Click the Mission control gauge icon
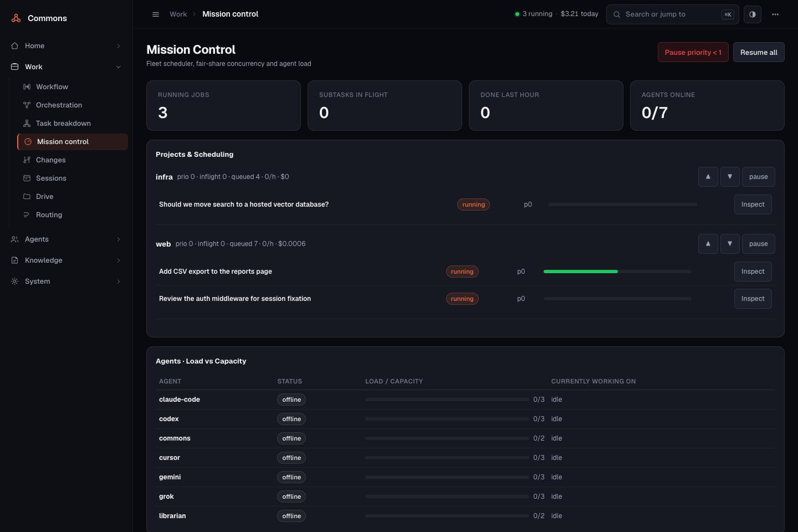Viewport: 798px width, 532px height. pyautogui.click(x=28, y=142)
